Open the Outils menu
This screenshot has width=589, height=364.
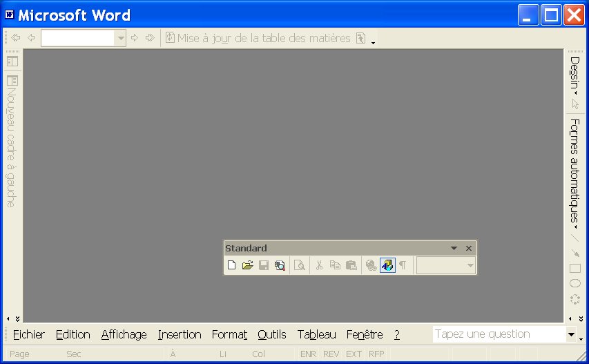(x=272, y=334)
